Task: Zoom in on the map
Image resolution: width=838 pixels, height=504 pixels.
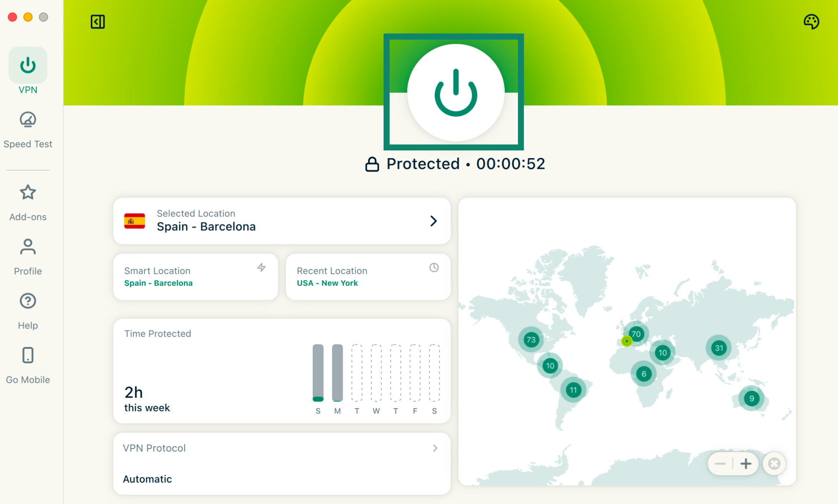Action: click(x=746, y=464)
